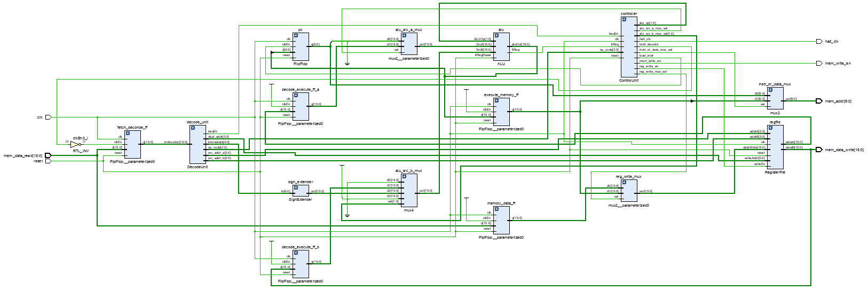Click the 'controller' instance name
868x298 pixels.
pos(629,13)
